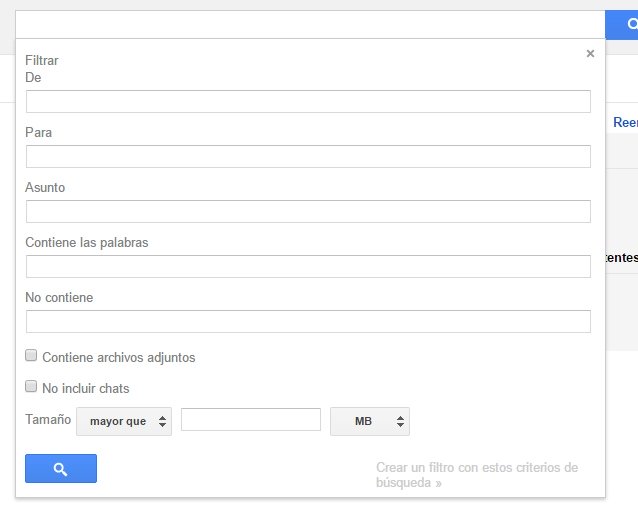Click the 'Contiene archivos adjuntos' label text
The image size is (638, 514).
point(119,357)
